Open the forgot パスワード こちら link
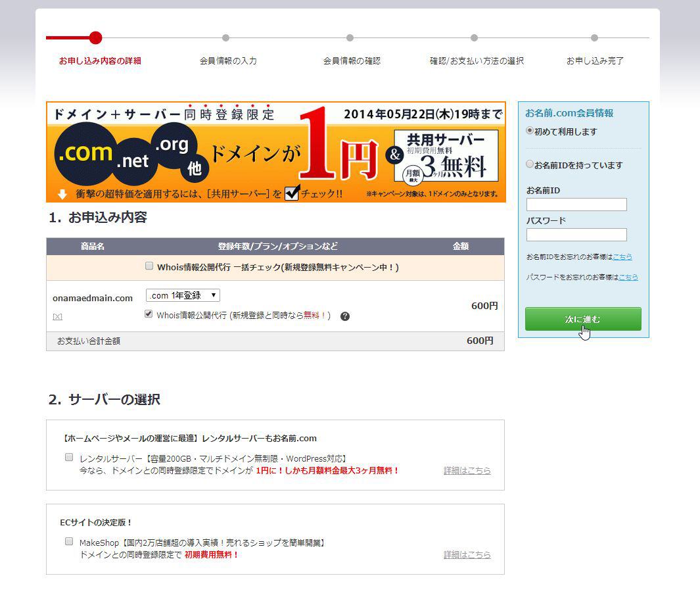 pyautogui.click(x=628, y=277)
